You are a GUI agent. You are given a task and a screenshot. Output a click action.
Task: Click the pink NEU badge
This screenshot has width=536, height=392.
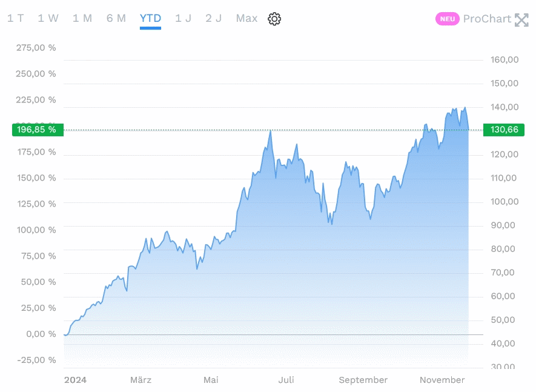(447, 19)
